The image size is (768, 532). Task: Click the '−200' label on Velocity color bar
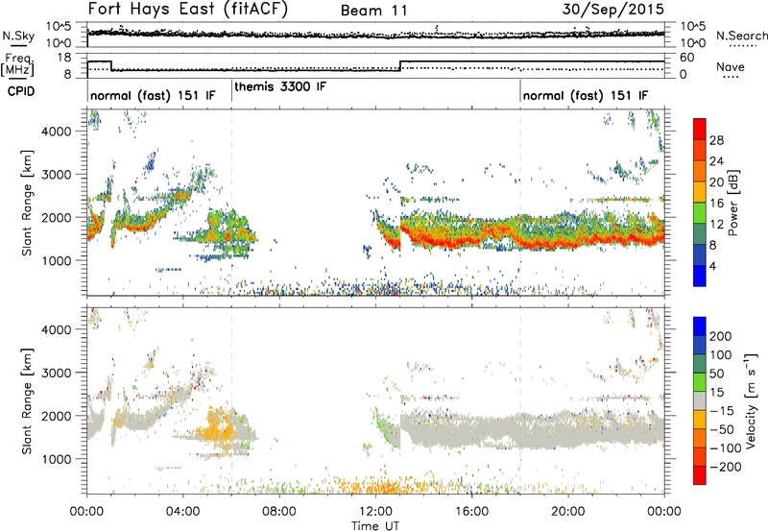coord(726,467)
